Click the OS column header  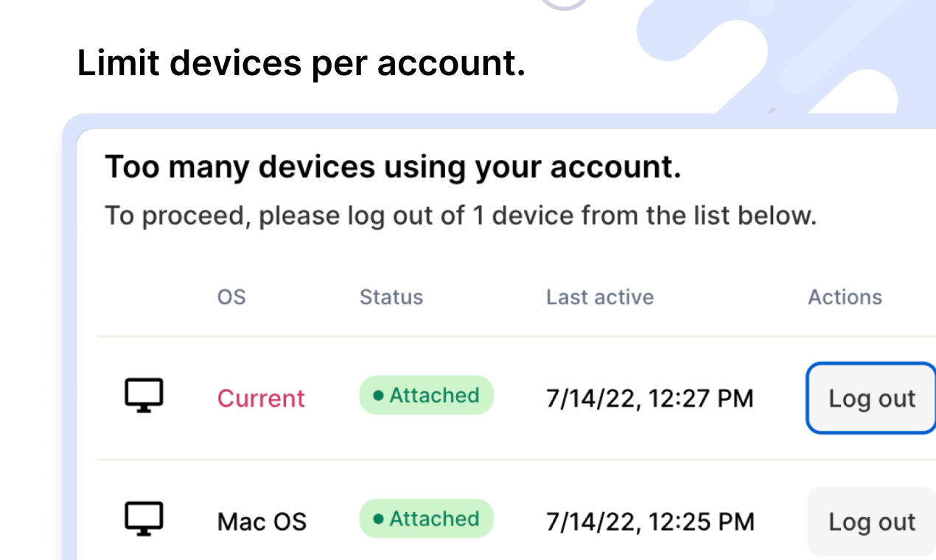[231, 297]
